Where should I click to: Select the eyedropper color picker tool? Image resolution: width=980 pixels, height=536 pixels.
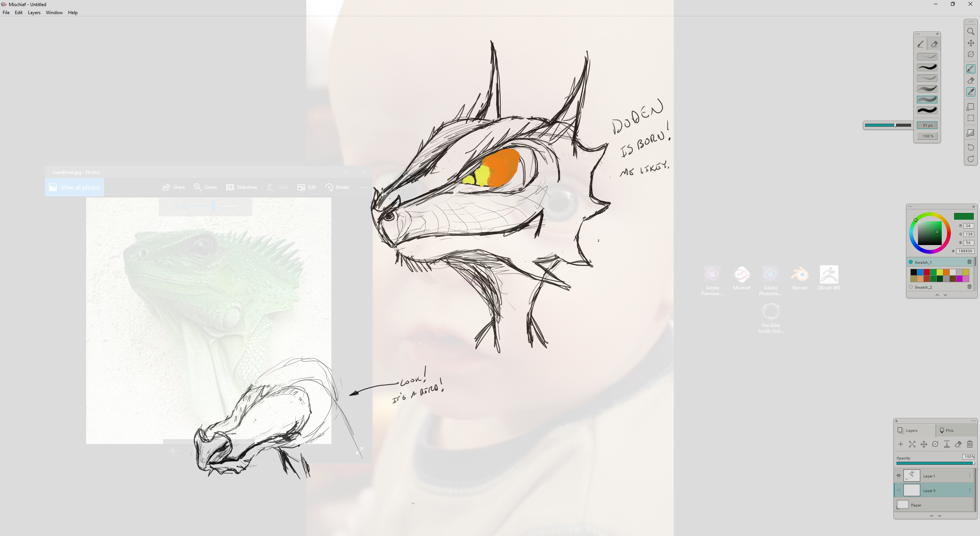[x=970, y=92]
